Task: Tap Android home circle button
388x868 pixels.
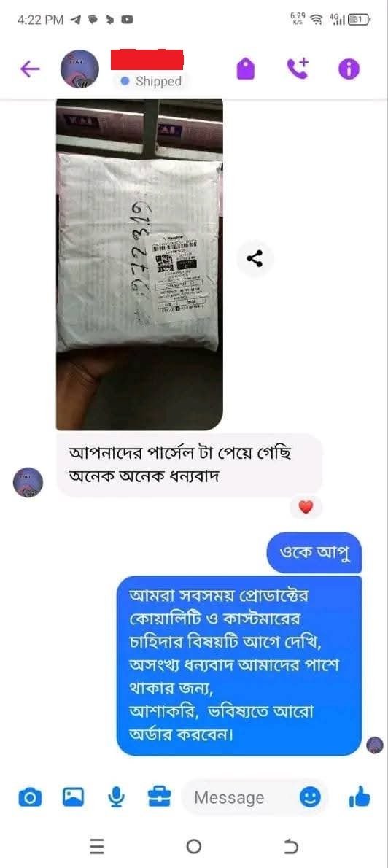Action: coord(194,846)
